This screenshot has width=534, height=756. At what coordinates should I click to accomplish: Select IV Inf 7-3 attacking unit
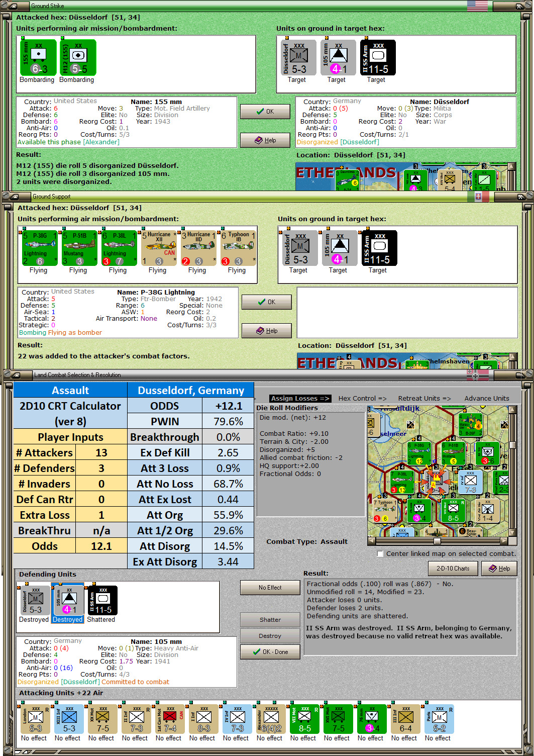237,719
